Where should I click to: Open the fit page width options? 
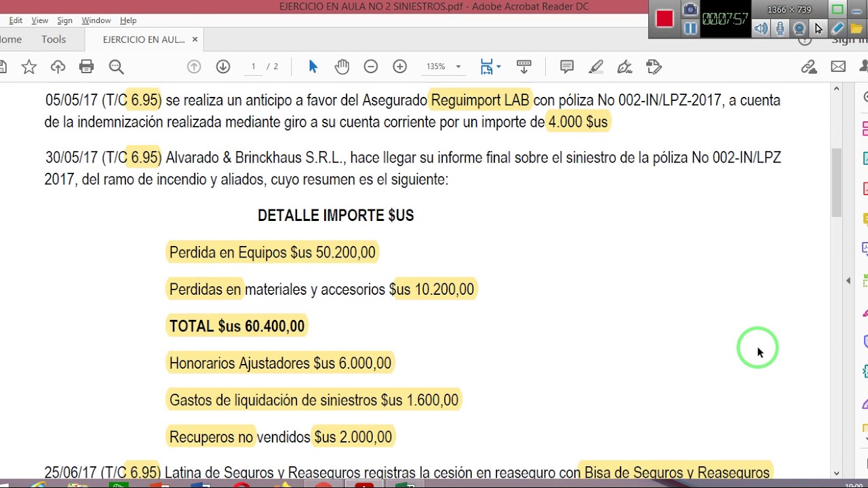[x=490, y=66]
